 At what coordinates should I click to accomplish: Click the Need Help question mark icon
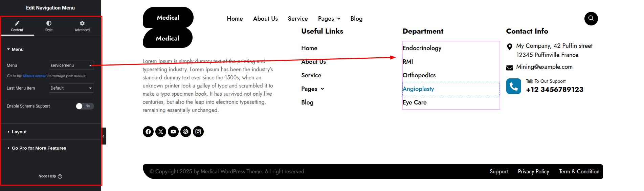(x=60, y=176)
